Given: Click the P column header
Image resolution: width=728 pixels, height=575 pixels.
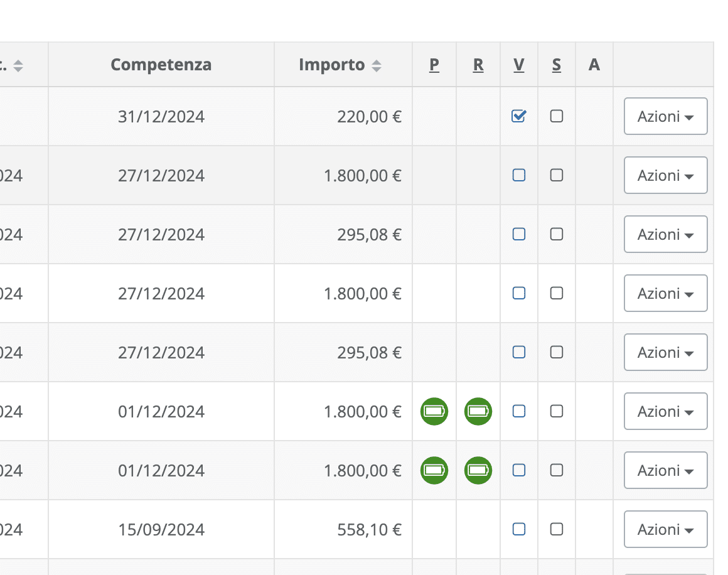Looking at the screenshot, I should click(434, 65).
